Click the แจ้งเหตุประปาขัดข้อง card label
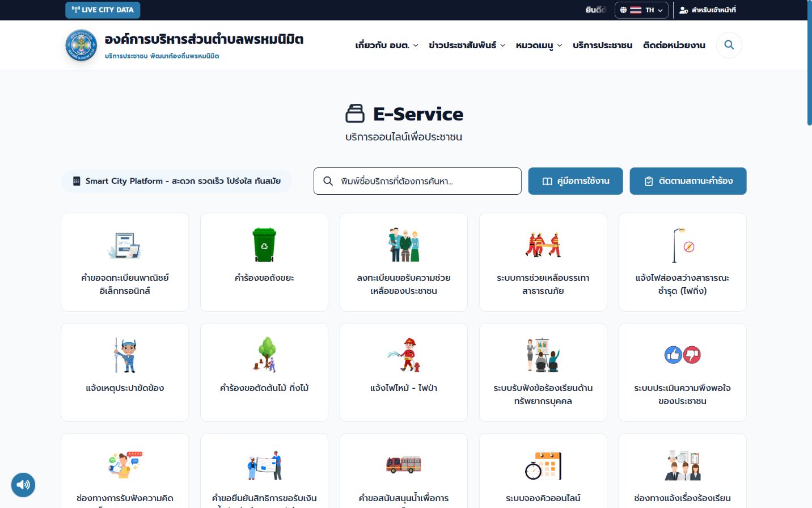Viewport: 812px width, 508px height. [x=125, y=388]
